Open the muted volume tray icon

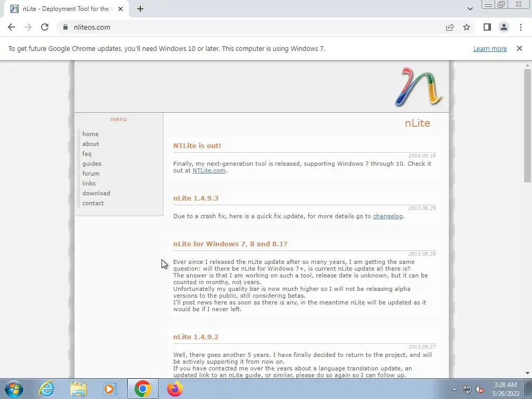[x=480, y=389]
